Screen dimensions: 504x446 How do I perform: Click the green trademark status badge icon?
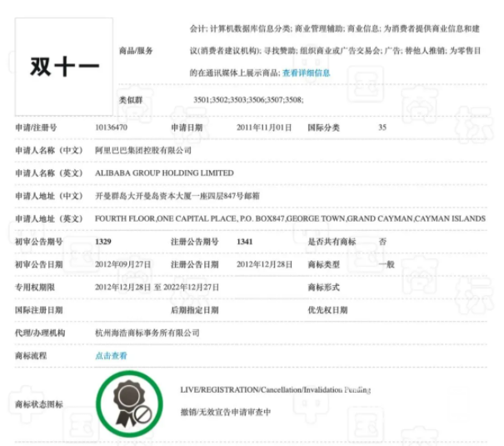129,403
